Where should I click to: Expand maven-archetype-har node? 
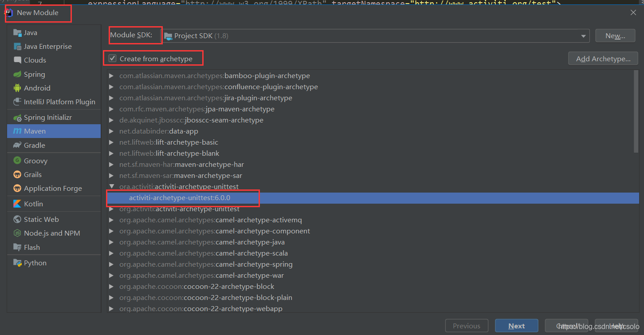[111, 165]
